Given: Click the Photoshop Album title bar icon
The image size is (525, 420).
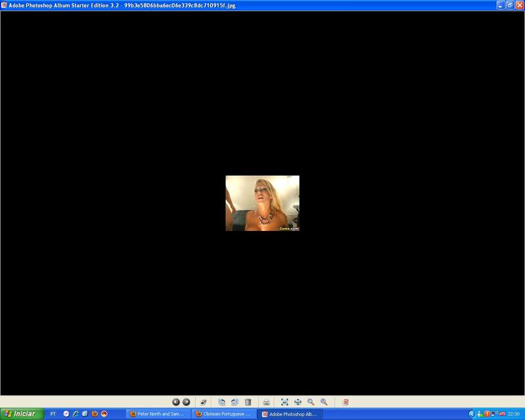Looking at the screenshot, I should coord(4,5).
